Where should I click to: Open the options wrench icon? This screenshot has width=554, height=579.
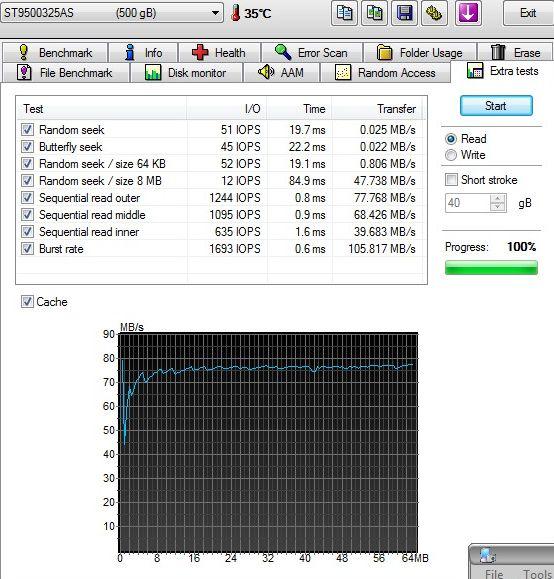(434, 13)
